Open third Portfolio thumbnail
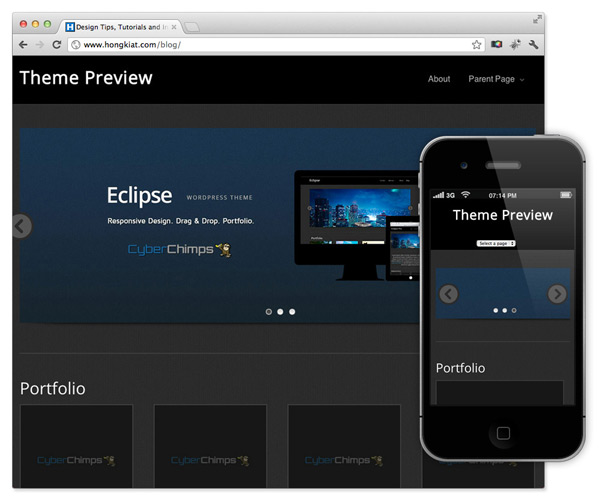 coord(344,446)
